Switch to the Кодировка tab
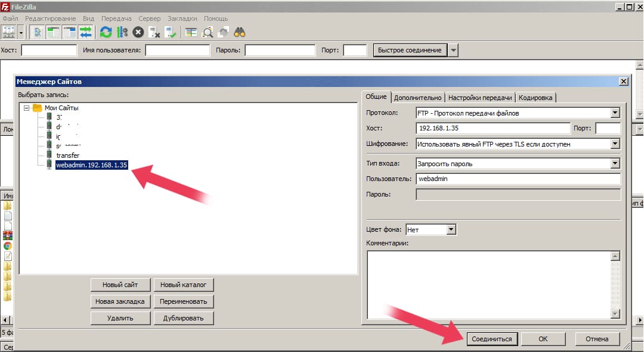Image resolution: width=644 pixels, height=352 pixels. point(535,98)
